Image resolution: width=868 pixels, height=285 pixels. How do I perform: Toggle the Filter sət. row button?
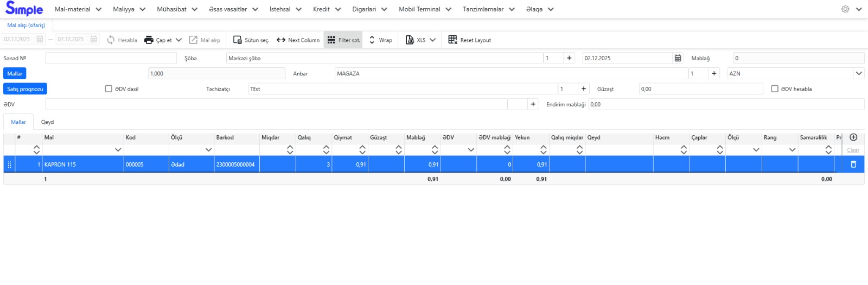[x=343, y=40]
